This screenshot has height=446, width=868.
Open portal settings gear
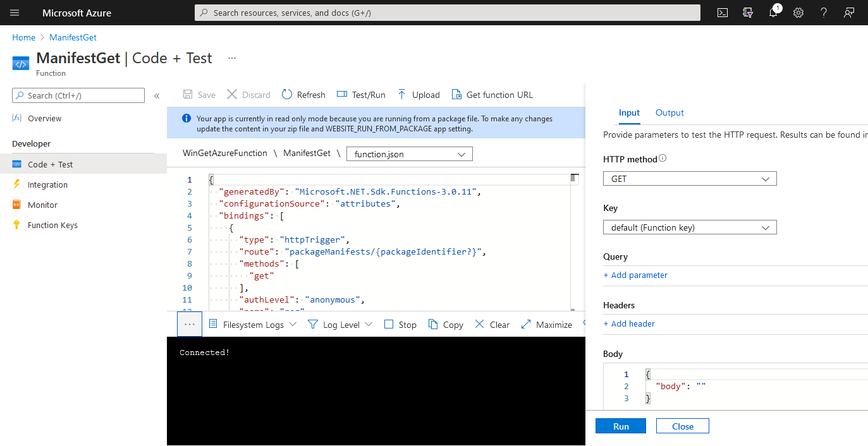(x=798, y=13)
